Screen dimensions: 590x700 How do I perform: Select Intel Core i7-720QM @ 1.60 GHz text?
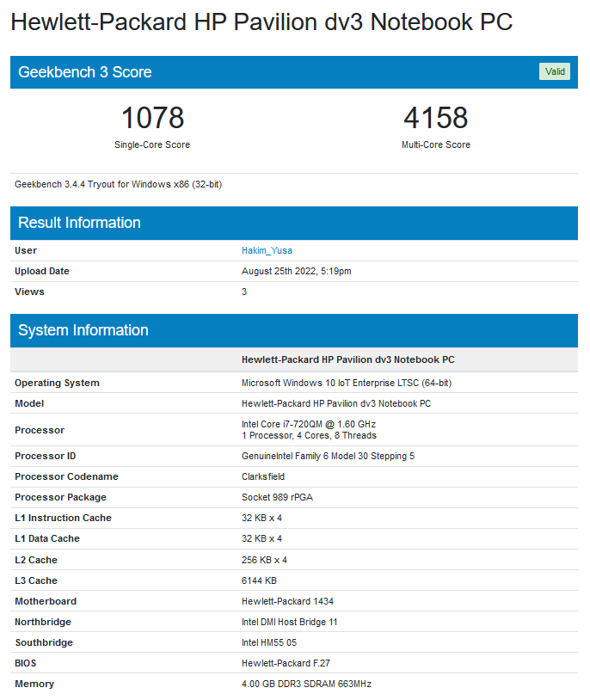pyautogui.click(x=309, y=424)
